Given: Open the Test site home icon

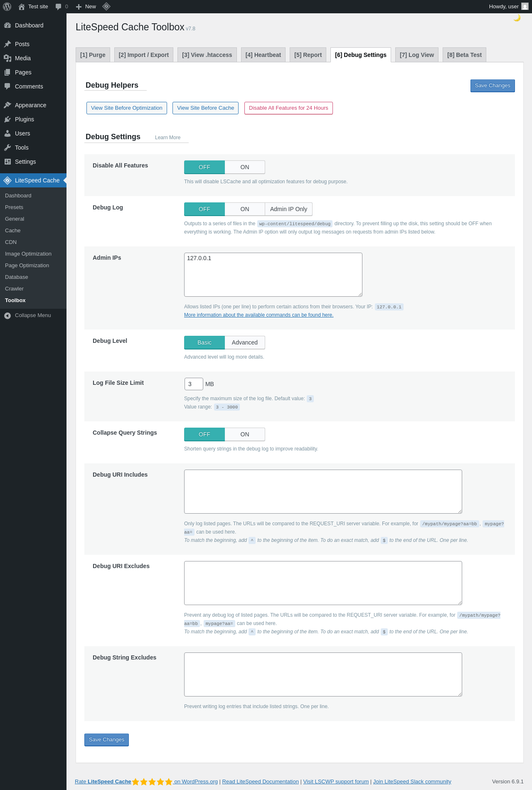Looking at the screenshot, I should pos(22,7).
